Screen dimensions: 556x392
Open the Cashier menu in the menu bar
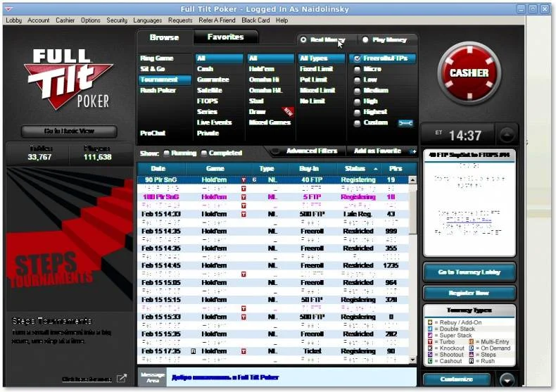pyautogui.click(x=65, y=20)
